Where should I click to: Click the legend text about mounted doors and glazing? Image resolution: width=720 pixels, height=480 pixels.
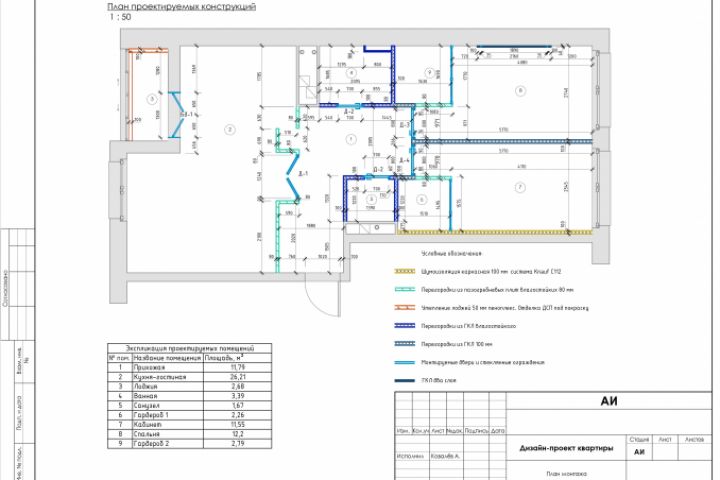click(x=483, y=362)
